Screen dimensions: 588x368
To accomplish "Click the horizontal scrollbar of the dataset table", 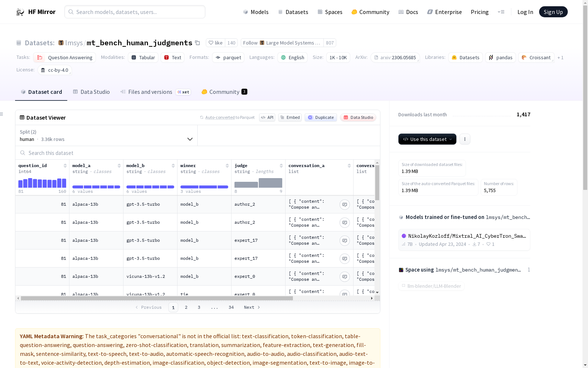I will (157, 298).
